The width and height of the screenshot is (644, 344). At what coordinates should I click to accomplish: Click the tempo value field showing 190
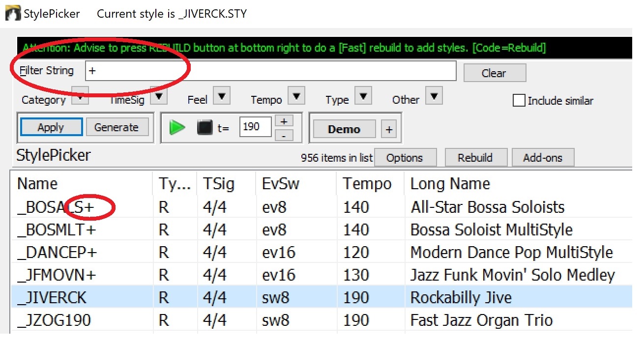(x=256, y=127)
